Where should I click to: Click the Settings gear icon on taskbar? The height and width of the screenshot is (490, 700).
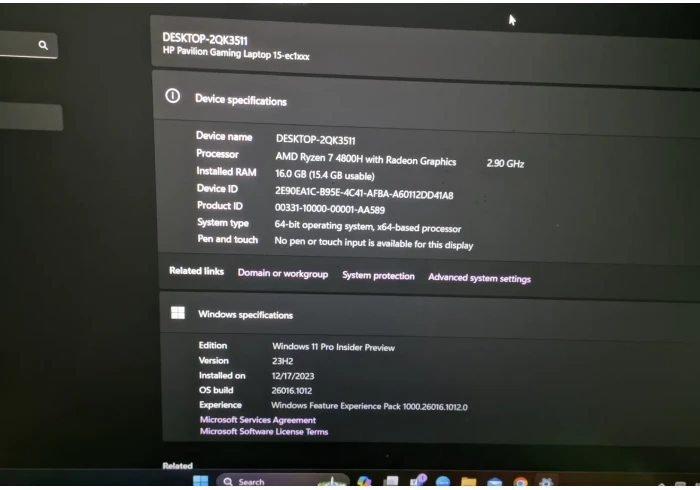(x=546, y=482)
